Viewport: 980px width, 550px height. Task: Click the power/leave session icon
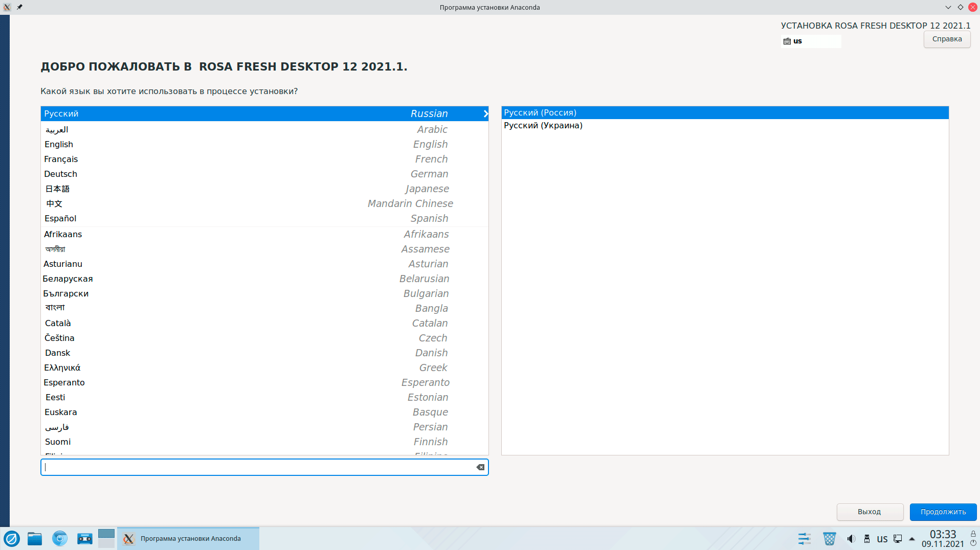pyautogui.click(x=973, y=543)
